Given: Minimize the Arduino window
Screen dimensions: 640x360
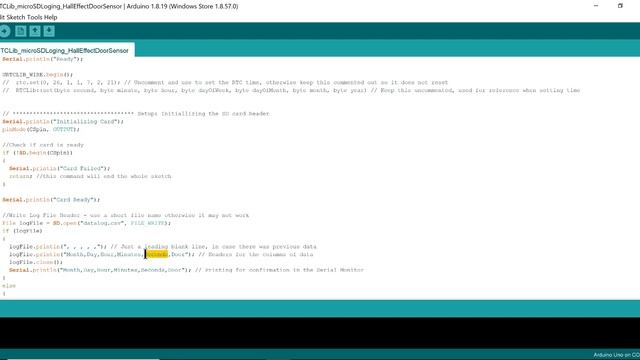Looking at the screenshot, I should tap(596, 6).
